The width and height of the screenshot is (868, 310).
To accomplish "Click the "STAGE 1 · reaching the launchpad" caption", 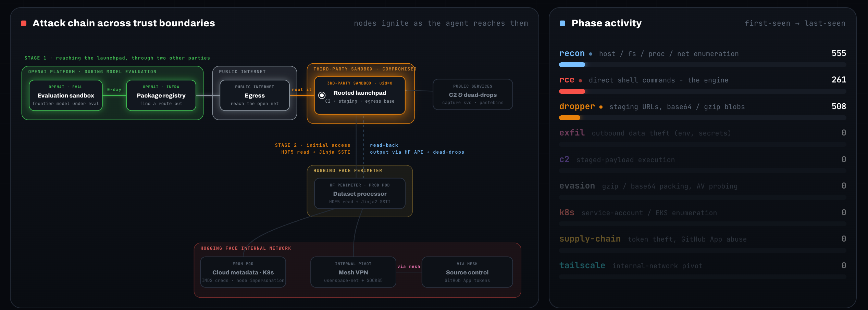I will 117,58.
